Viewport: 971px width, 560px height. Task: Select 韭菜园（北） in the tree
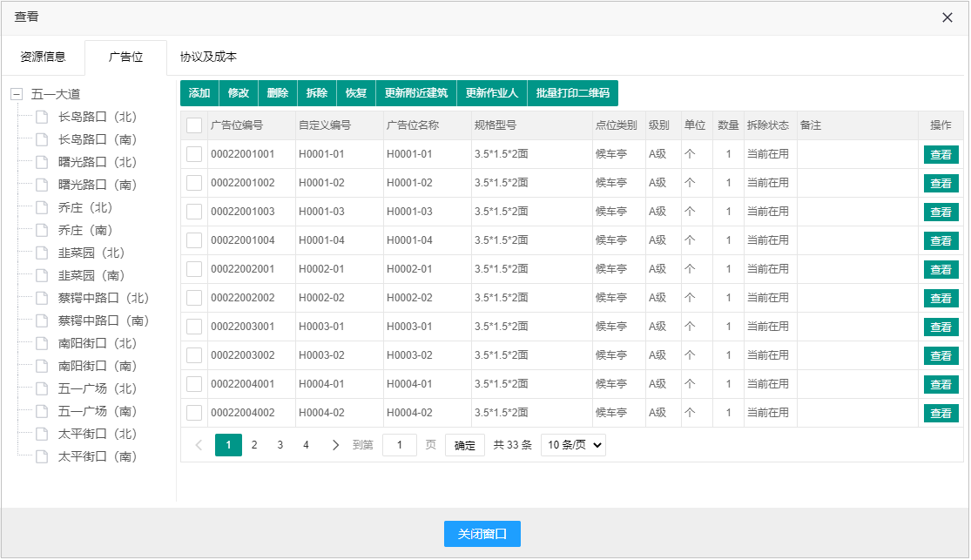pos(91,253)
